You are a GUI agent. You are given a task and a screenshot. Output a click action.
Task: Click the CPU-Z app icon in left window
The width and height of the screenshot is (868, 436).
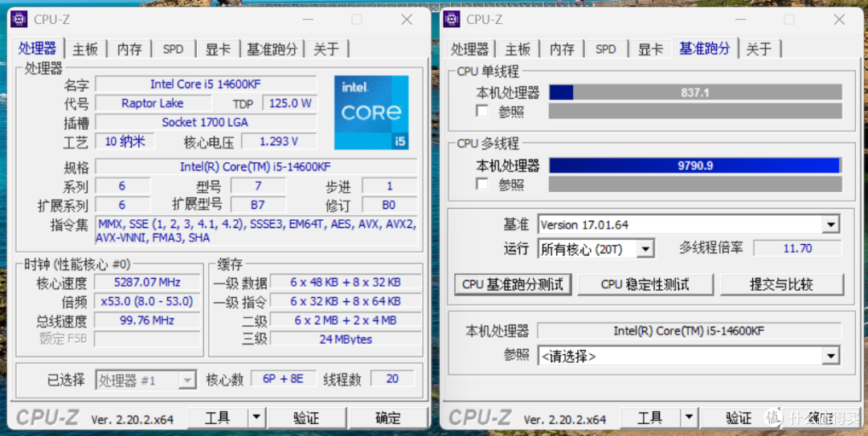(x=19, y=18)
